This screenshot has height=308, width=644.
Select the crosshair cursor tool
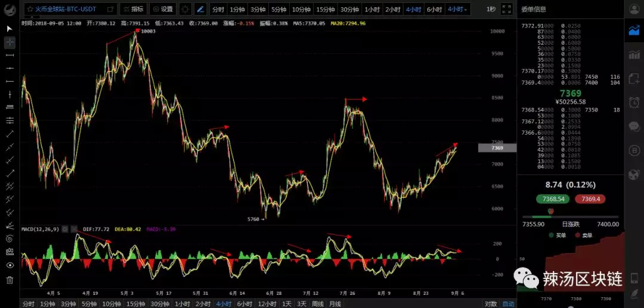point(10,42)
